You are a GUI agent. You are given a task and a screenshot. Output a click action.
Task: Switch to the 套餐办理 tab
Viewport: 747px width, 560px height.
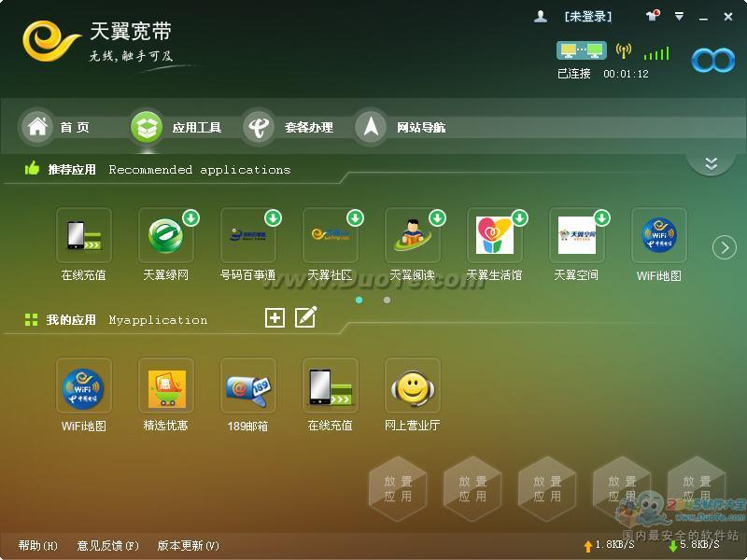289,127
